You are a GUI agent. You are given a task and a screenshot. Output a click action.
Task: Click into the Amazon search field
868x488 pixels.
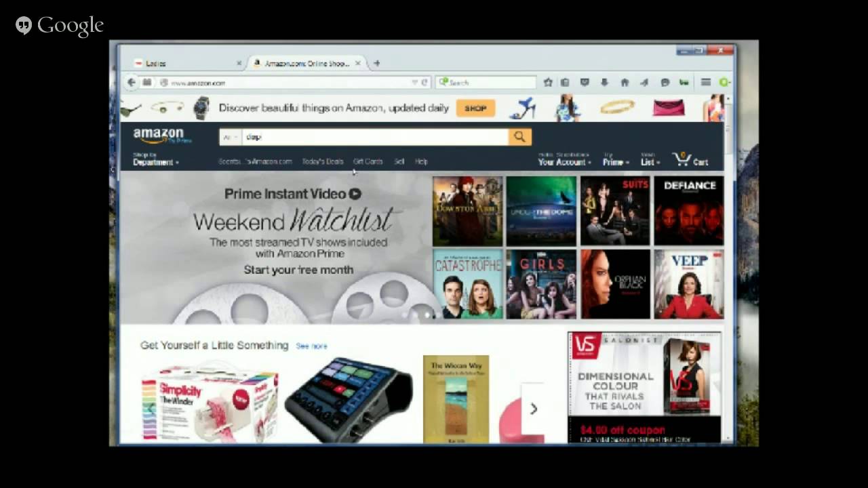click(375, 137)
